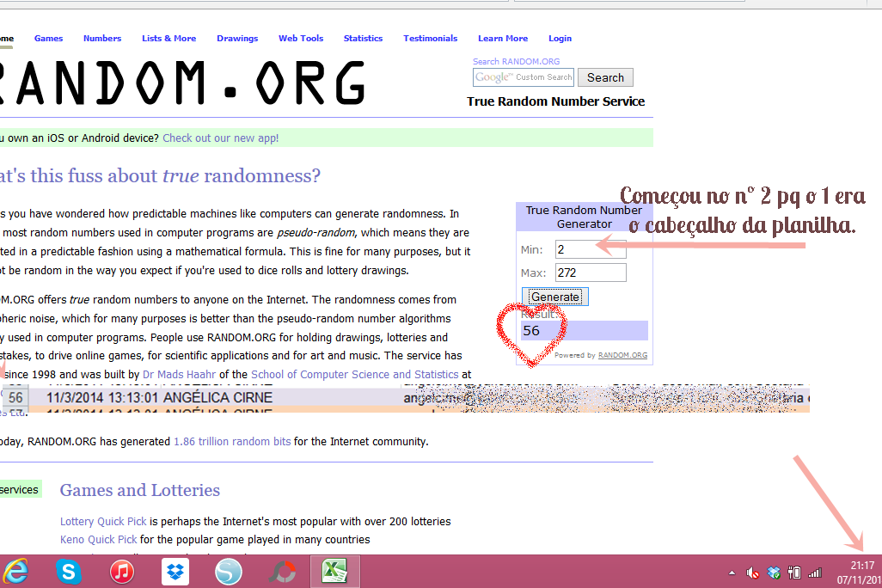This screenshot has height=588, width=882.
Task: Click the Games and Lotteries heading
Action: [139, 490]
